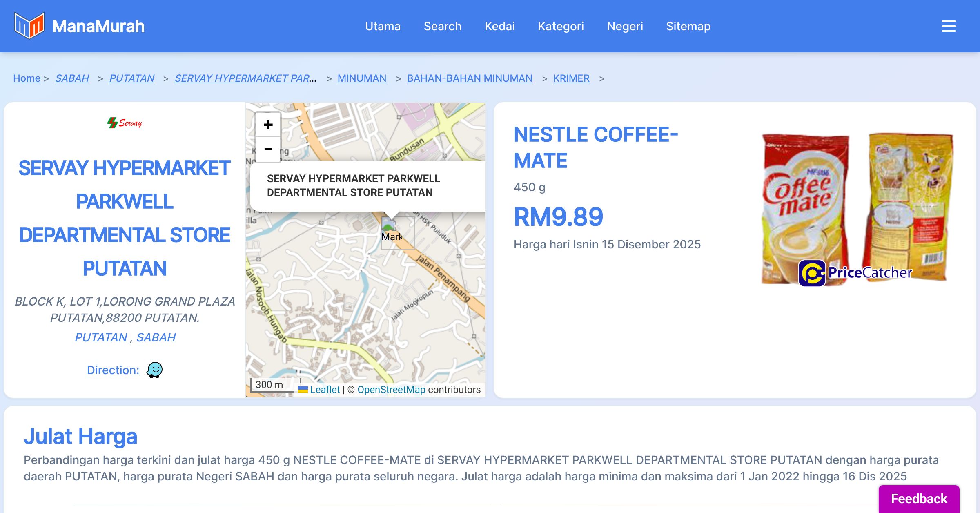980x513 pixels.
Task: Click the Coffee-Mate product image
Action: pos(857,208)
